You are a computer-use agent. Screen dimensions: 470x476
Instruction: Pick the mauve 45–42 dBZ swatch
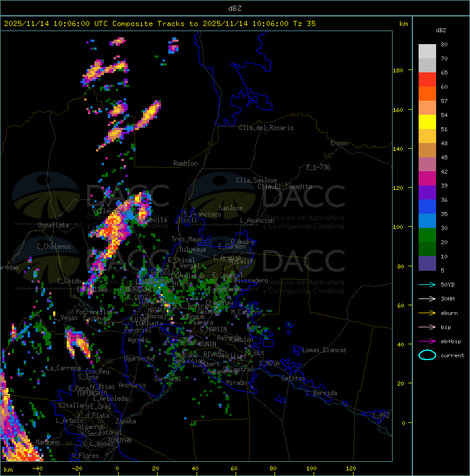coord(427,165)
